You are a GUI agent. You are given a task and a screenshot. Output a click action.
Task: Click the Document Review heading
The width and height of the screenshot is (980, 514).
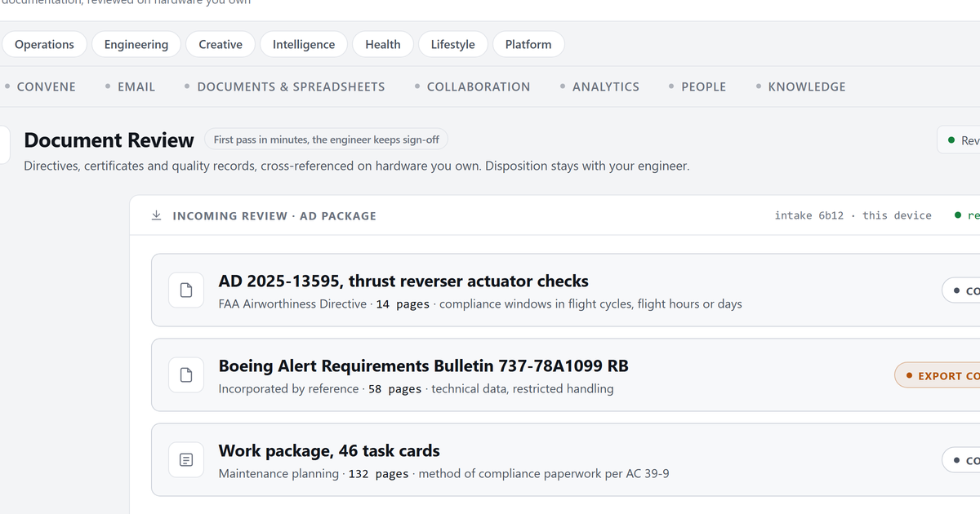coord(109,140)
